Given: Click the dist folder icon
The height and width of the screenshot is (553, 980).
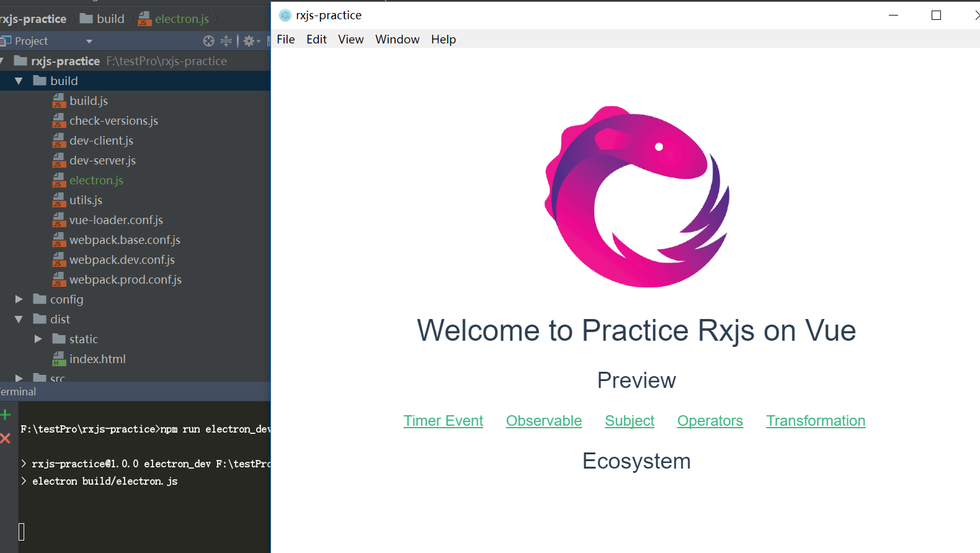Looking at the screenshot, I should click(x=40, y=319).
